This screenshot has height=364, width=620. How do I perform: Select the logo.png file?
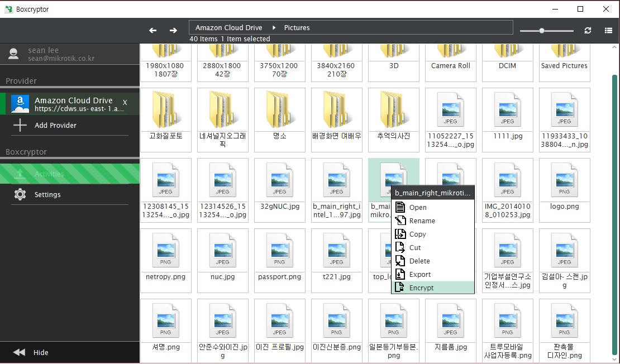coord(564,190)
